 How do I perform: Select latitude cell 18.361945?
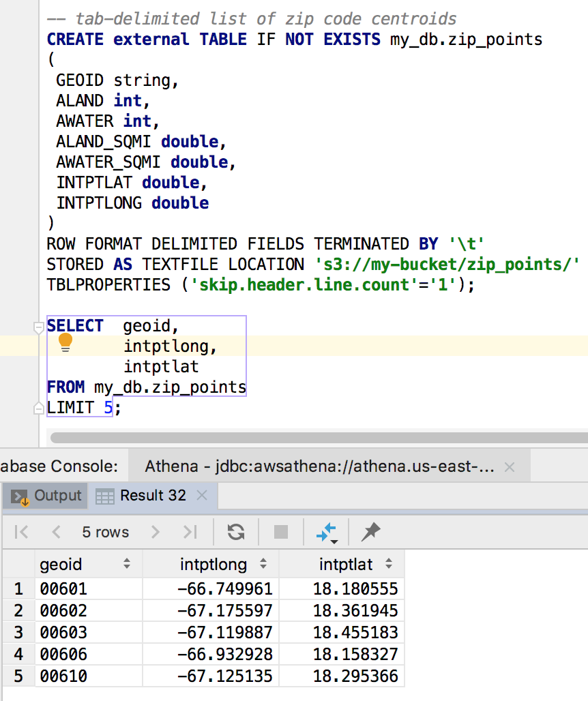pos(342,611)
